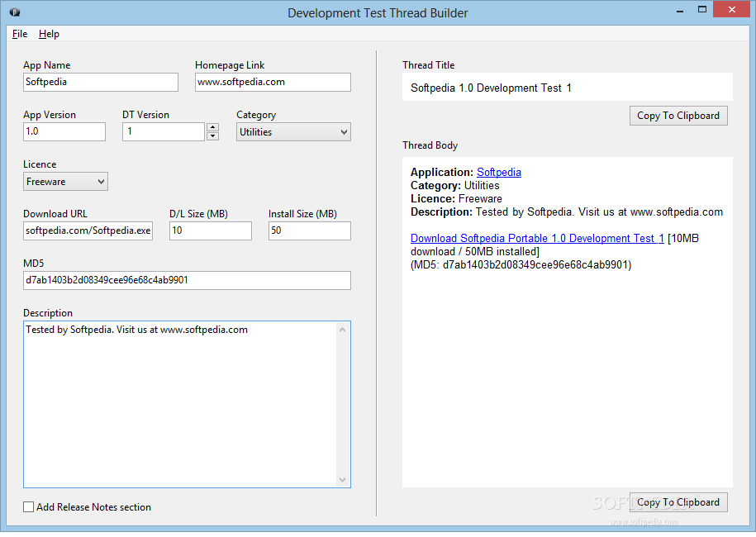Click the application icon in title bar
This screenshot has height=537, width=756.
click(15, 12)
